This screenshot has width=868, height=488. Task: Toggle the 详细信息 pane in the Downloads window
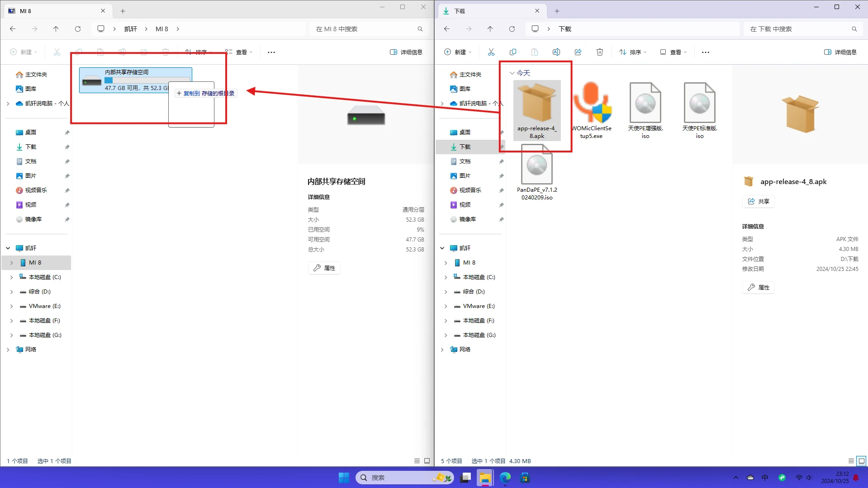pos(840,52)
